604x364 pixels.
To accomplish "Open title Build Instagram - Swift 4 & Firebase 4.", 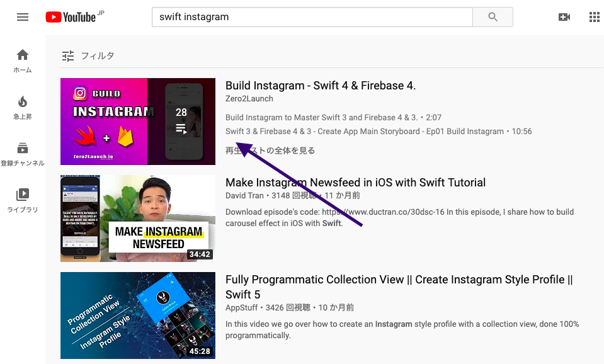I will click(321, 86).
